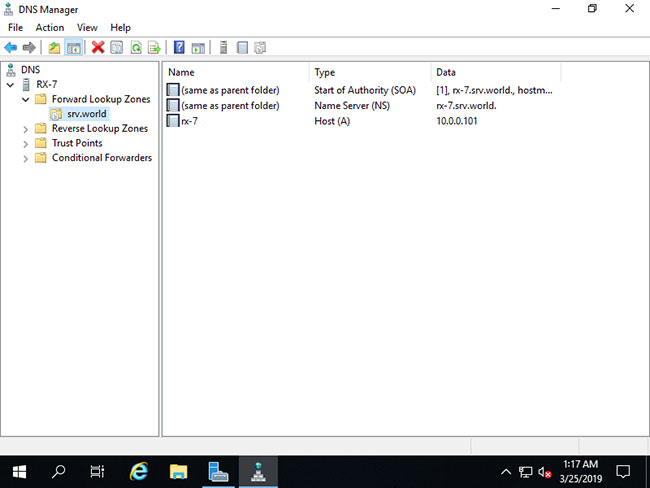Image resolution: width=650 pixels, height=488 pixels.
Task: Expand the Reverse Lookup Zones node
Action: [x=26, y=129]
